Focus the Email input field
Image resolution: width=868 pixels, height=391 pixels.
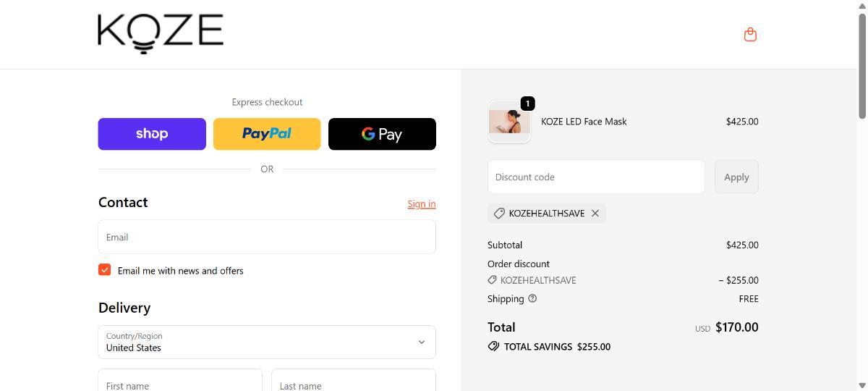pos(267,237)
